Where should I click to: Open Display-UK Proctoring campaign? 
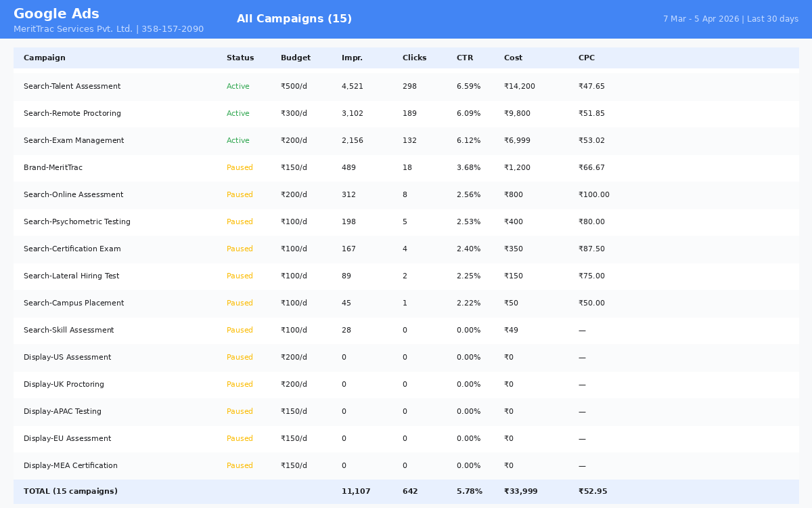coord(64,385)
